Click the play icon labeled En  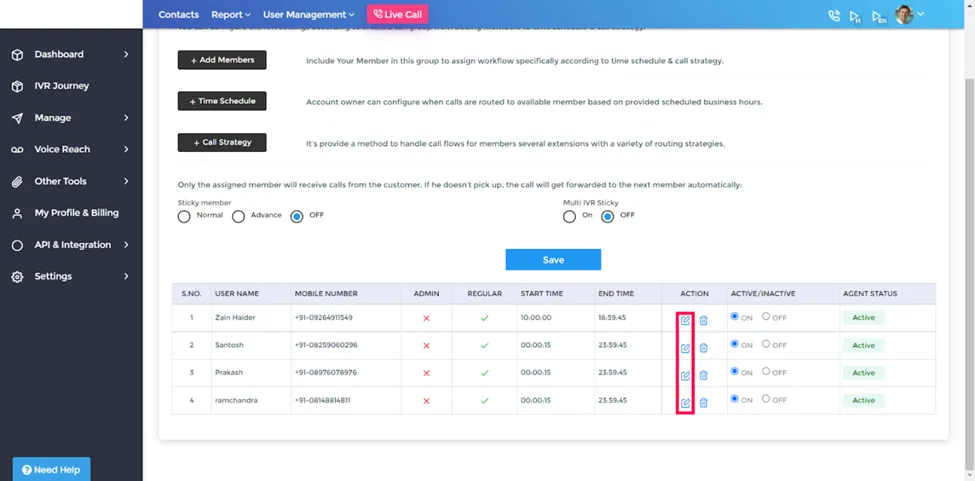tap(879, 16)
